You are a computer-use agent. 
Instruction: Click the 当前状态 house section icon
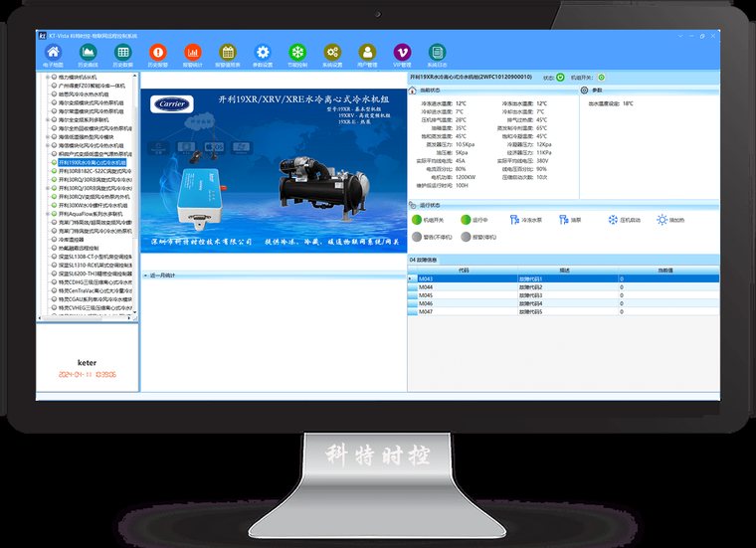[x=412, y=91]
